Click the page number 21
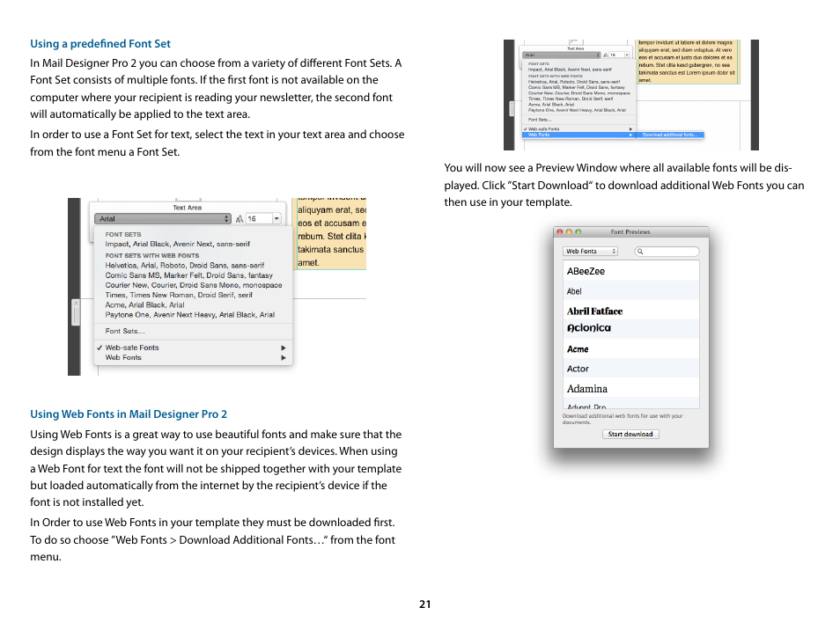This screenshot has height=637, width=840. point(424,604)
